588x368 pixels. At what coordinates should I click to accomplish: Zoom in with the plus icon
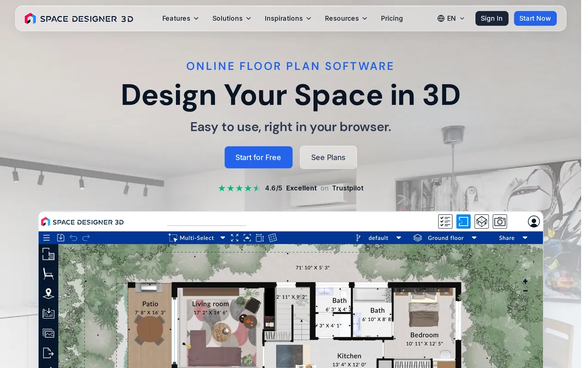[x=525, y=282]
